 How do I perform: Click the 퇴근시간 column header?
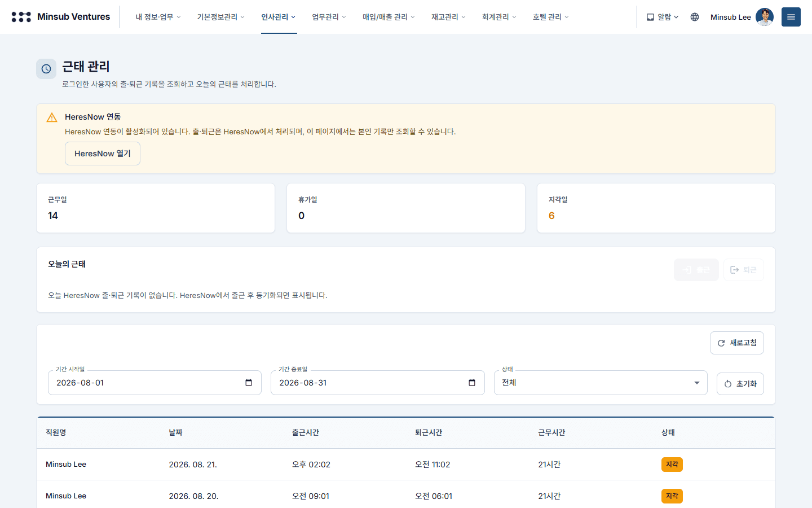(x=429, y=432)
